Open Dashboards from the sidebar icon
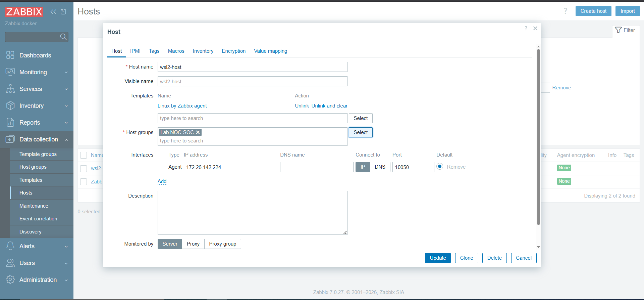 pos(10,55)
